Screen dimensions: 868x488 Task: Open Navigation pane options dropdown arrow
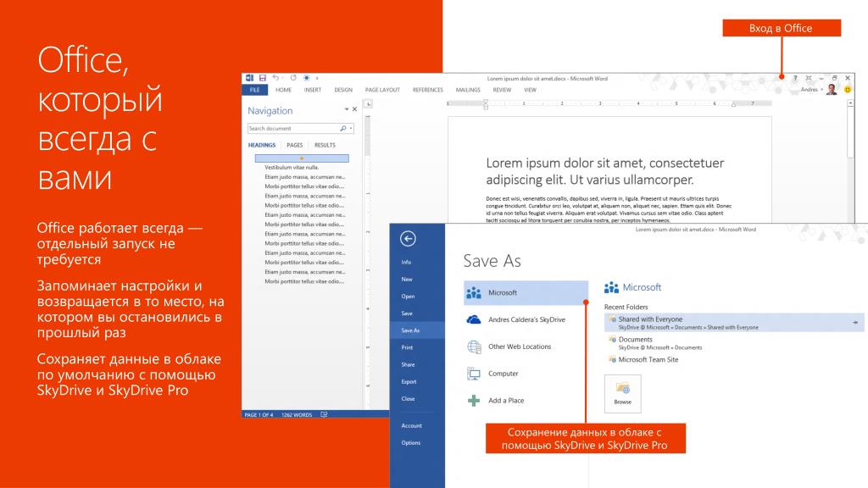[347, 109]
